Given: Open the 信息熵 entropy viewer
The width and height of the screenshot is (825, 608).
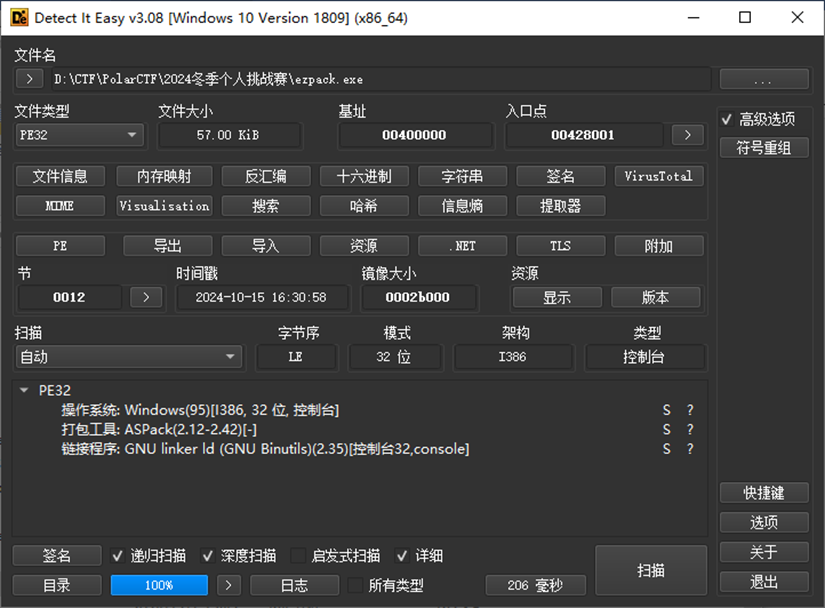Looking at the screenshot, I should point(462,206).
